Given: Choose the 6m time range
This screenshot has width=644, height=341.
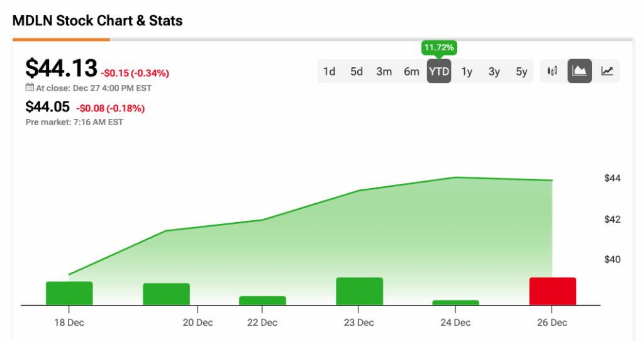Looking at the screenshot, I should tap(411, 72).
